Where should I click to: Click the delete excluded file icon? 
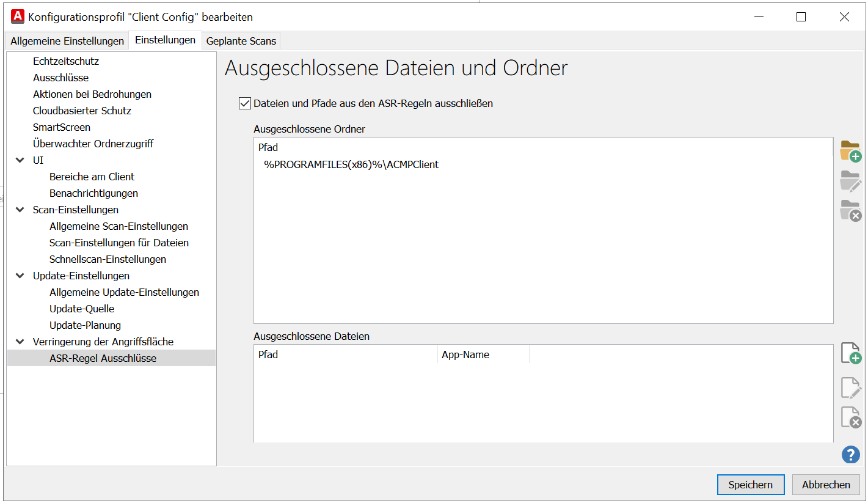pyautogui.click(x=850, y=417)
